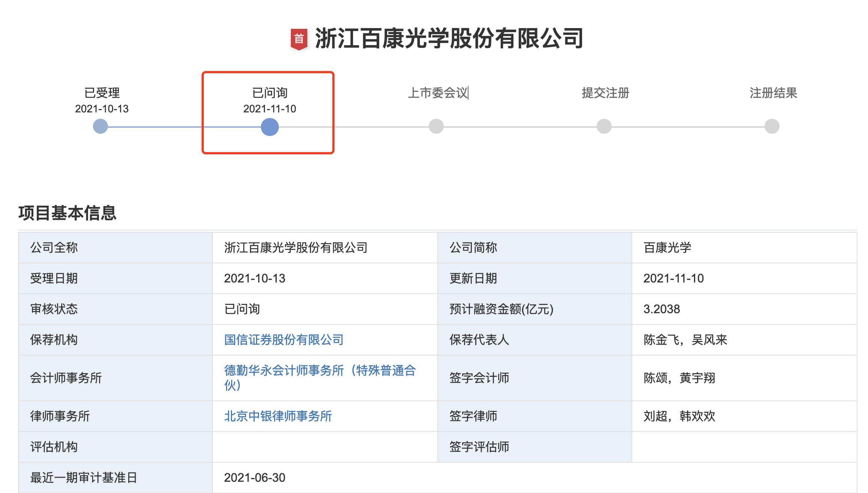Click the 提交注册 timeline node dot
The image size is (868, 493).
point(604,126)
